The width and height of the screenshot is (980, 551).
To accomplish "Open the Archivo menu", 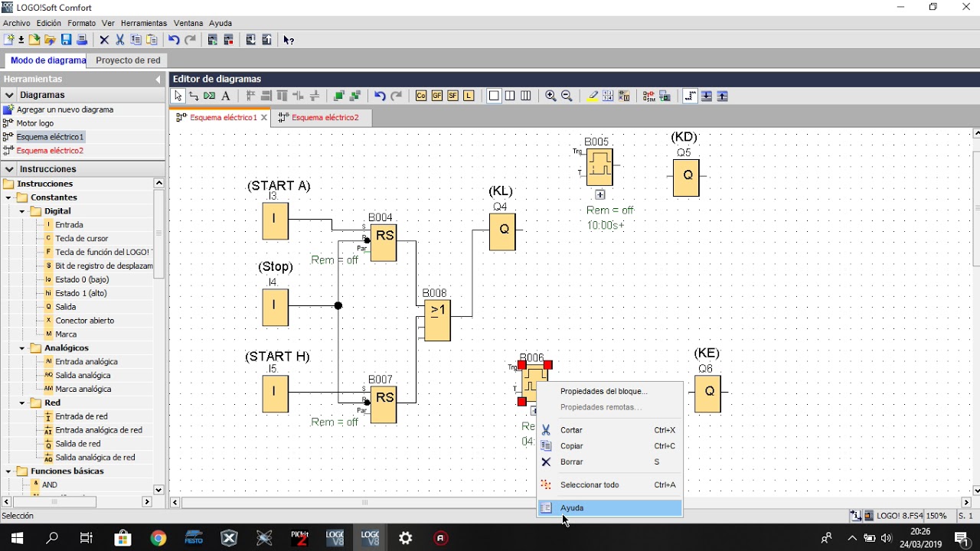I will click(17, 23).
